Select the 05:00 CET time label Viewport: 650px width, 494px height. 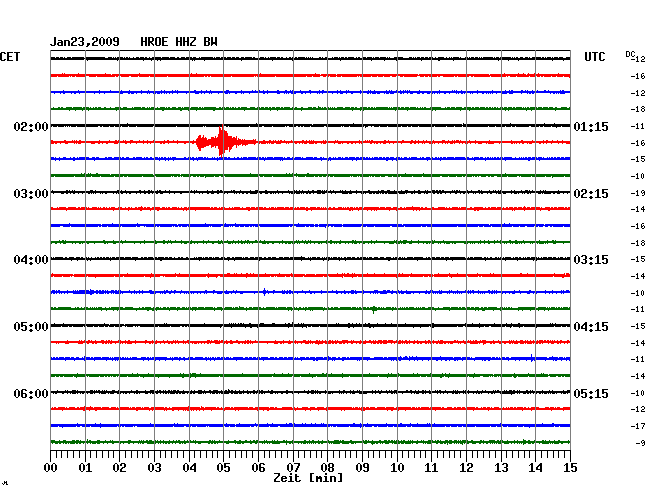(31, 327)
